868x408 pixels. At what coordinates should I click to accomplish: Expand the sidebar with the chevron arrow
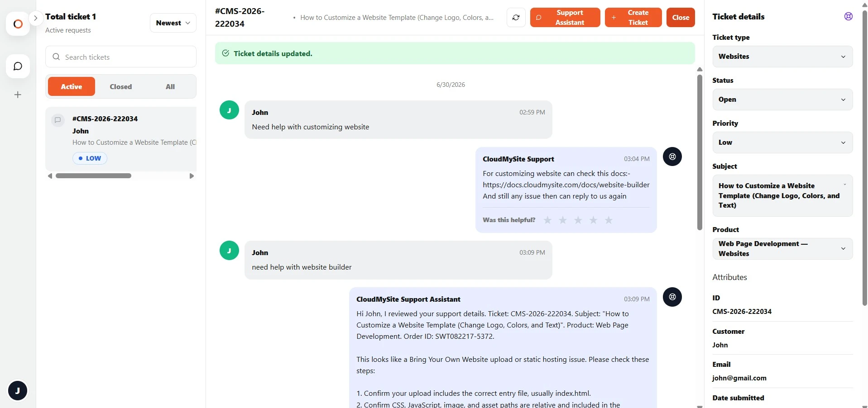[35, 18]
